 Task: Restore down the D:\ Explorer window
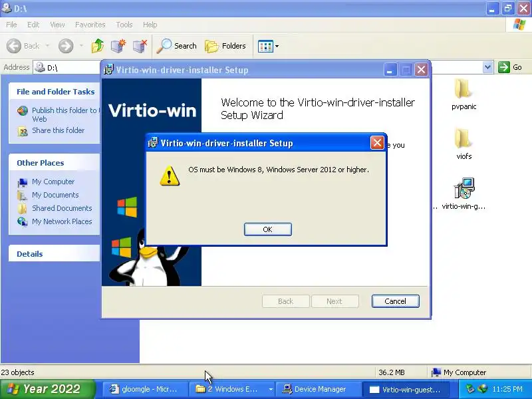(x=508, y=8)
